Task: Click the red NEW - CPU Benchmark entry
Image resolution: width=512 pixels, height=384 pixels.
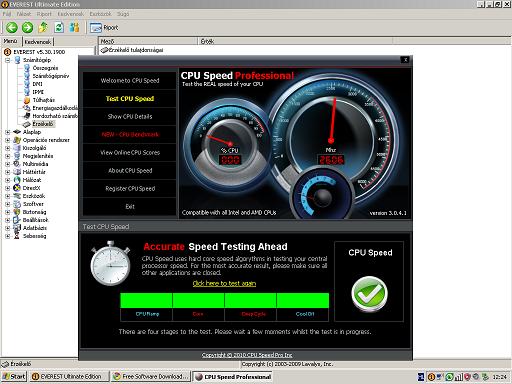Action: click(130, 135)
